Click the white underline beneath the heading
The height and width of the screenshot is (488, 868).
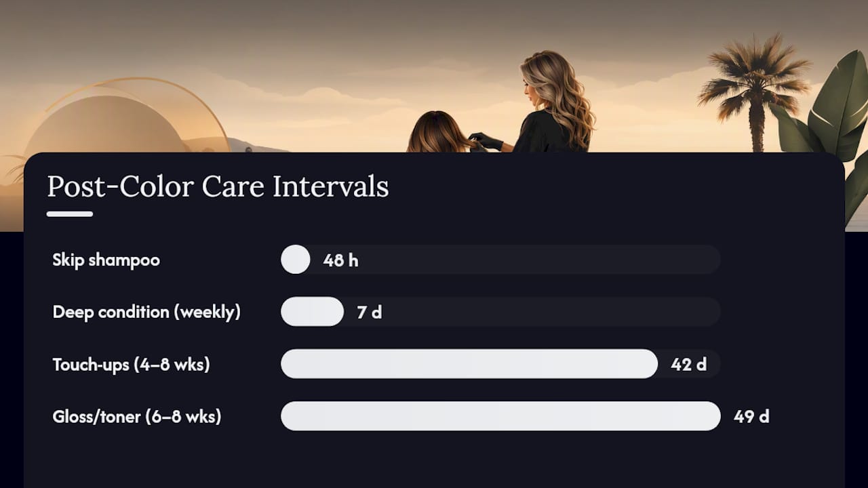[70, 214]
